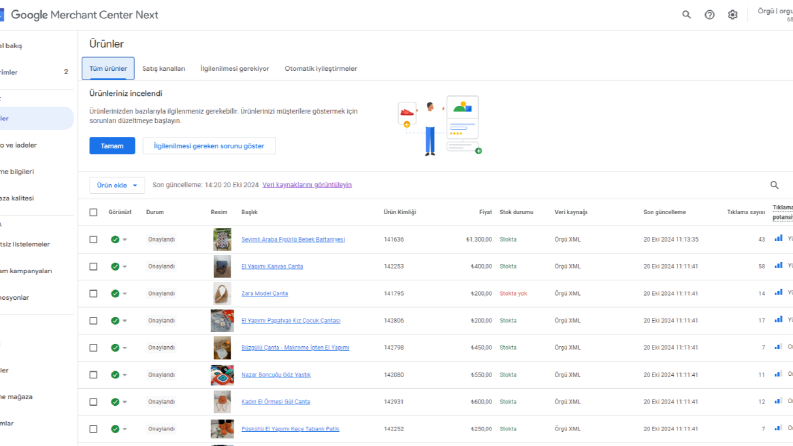Click green approved icon for product 142080
Viewport: 793px width, 446px height.
[x=115, y=375]
